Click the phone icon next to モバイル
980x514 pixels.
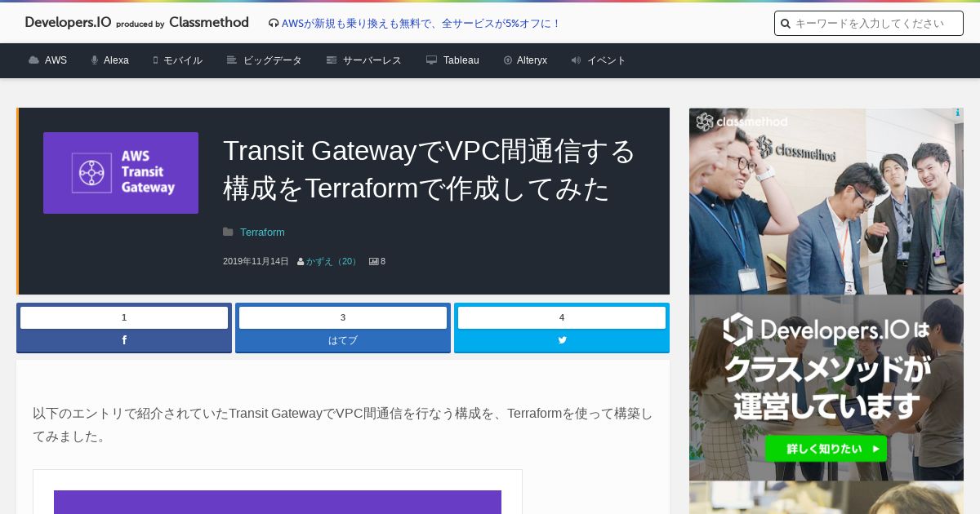pyautogui.click(x=155, y=60)
